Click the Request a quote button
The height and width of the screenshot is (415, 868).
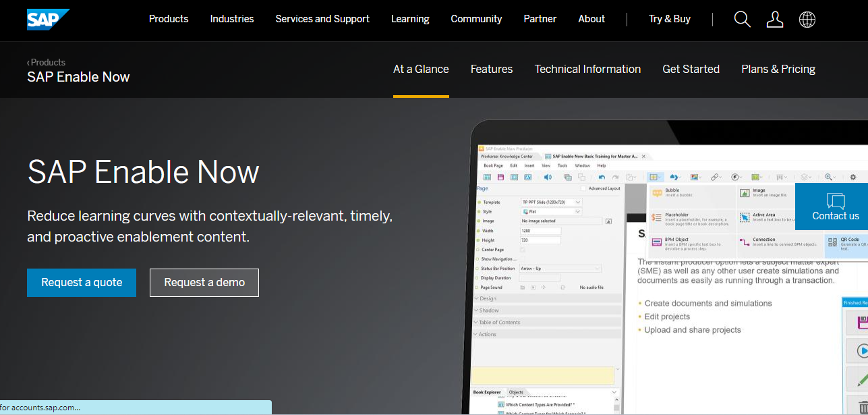82,283
